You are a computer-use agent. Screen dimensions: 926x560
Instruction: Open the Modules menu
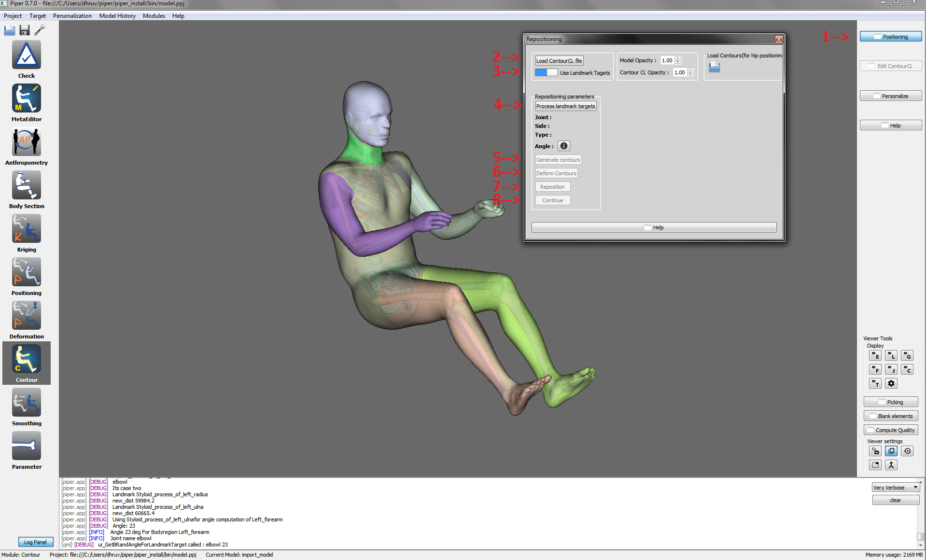pyautogui.click(x=154, y=16)
